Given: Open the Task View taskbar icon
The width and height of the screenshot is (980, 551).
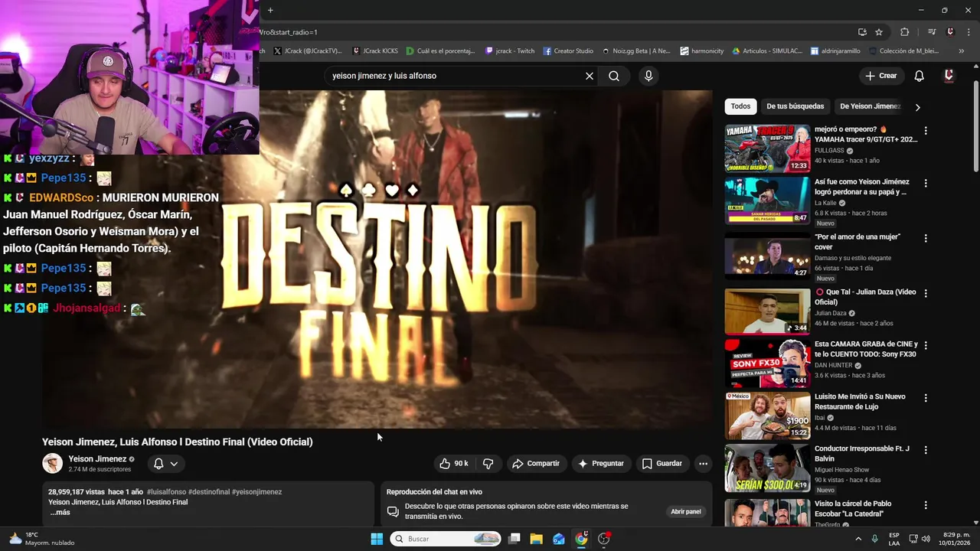Looking at the screenshot, I should [514, 539].
